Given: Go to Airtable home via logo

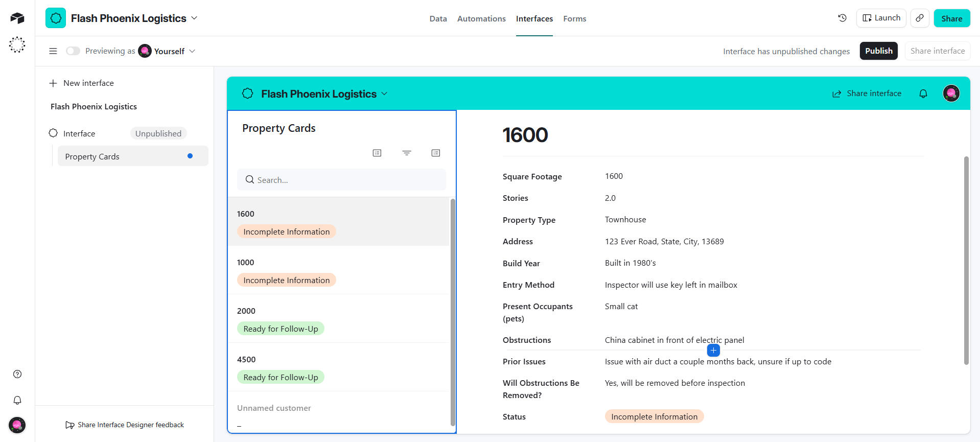Looking at the screenshot, I should [x=17, y=18].
